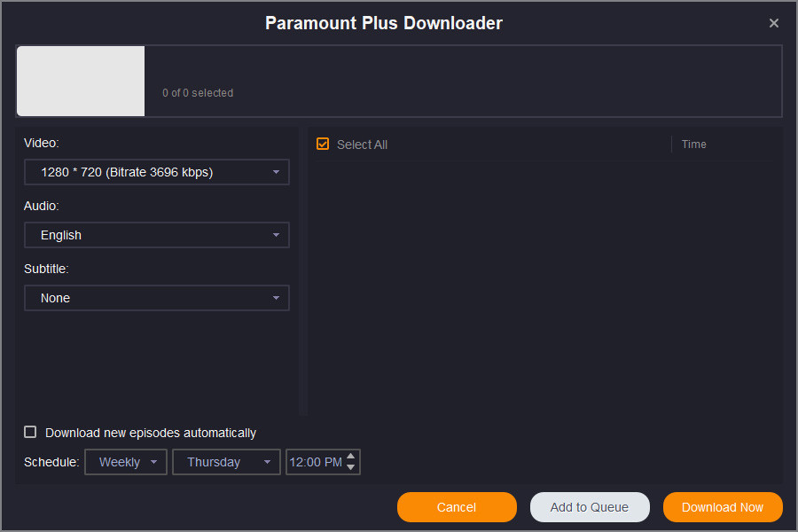The height and width of the screenshot is (532, 798).
Task: Decrease schedule time with the down arrow
Action: [350, 467]
